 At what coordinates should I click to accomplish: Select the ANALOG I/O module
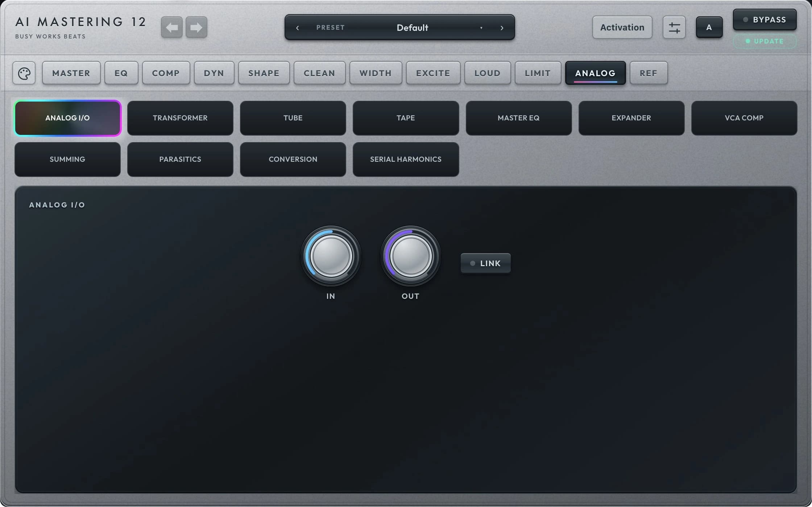pos(68,118)
